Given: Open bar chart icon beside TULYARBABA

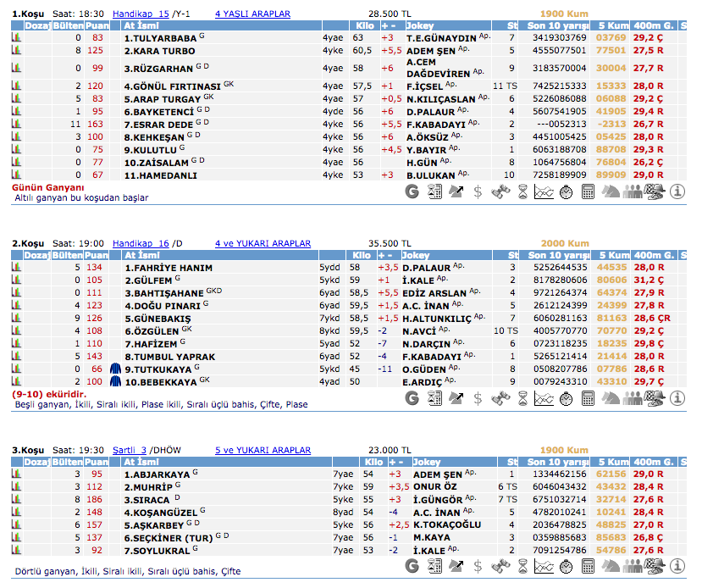Looking at the screenshot, I should click(15, 38).
